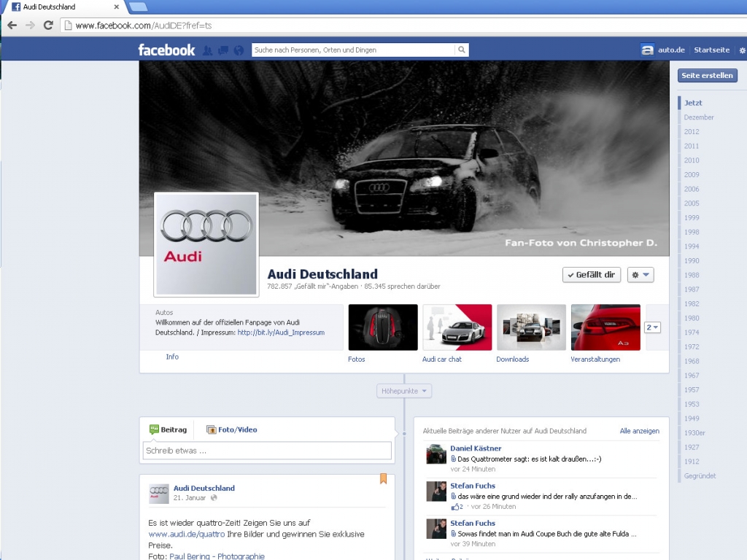Viewport: 747px width, 560px height.
Task: Click the like thumb on Stefan Fuchs post
Action: (455, 507)
